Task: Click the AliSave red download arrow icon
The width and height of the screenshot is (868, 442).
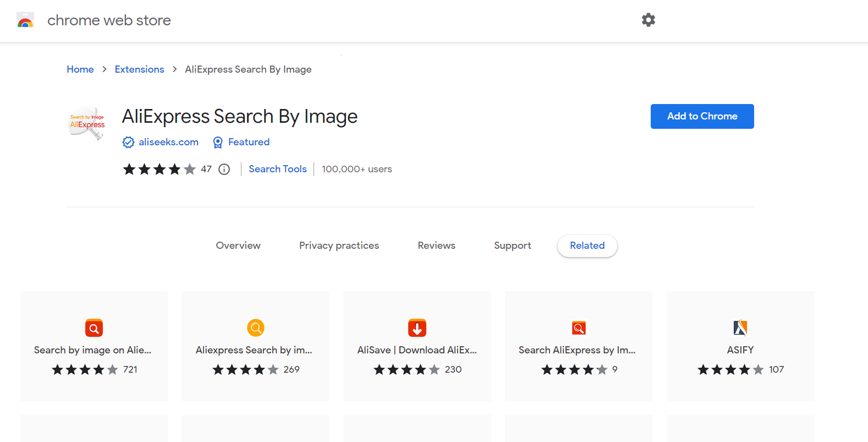Action: [x=417, y=328]
